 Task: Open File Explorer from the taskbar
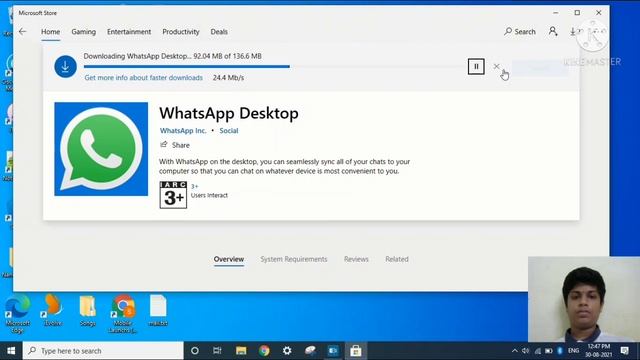pyautogui.click(x=241, y=351)
